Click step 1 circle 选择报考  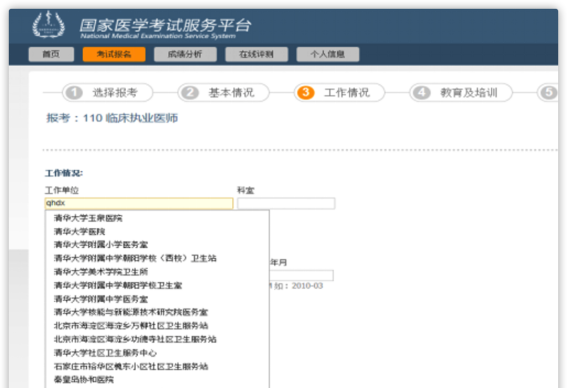(x=74, y=93)
